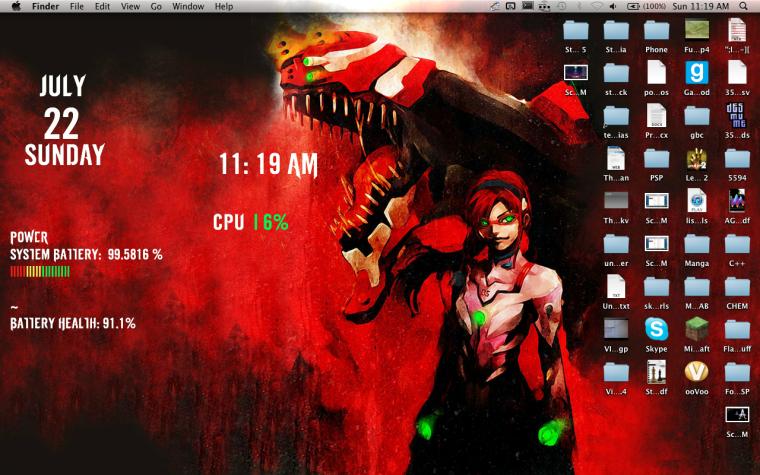Screen dimensions: 760x475
Task: Click the Spotlight search magnifier icon
Action: tap(744, 6)
